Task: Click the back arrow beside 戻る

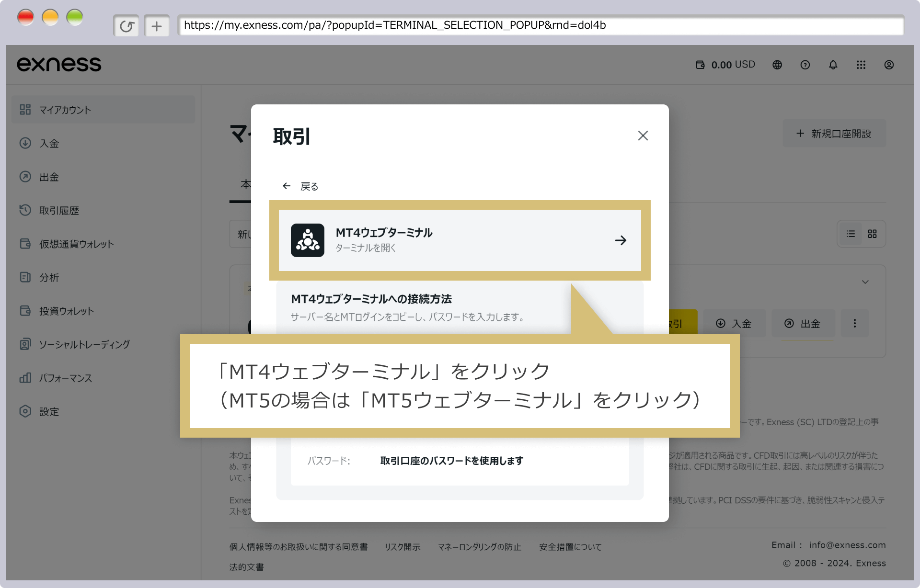Action: [x=287, y=186]
